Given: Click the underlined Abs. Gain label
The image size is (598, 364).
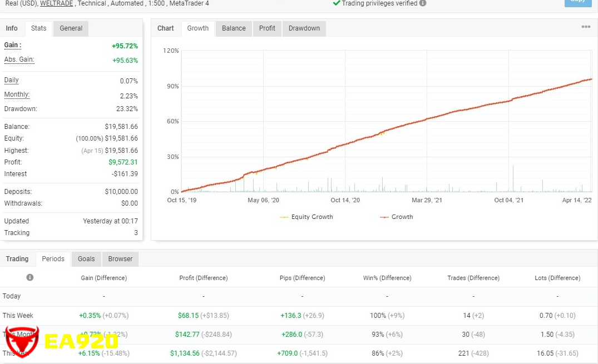Looking at the screenshot, I should 19,60.
